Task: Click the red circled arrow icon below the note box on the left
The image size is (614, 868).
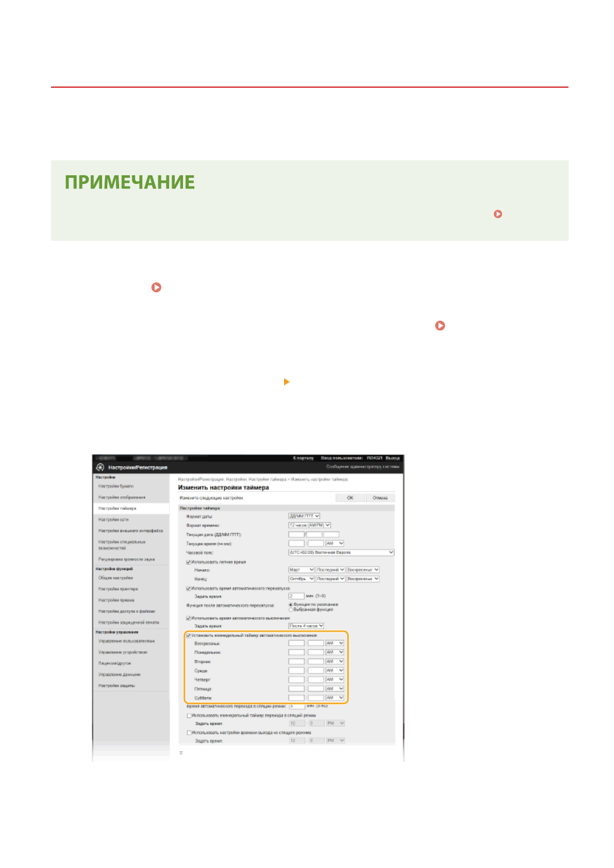Action: (156, 288)
